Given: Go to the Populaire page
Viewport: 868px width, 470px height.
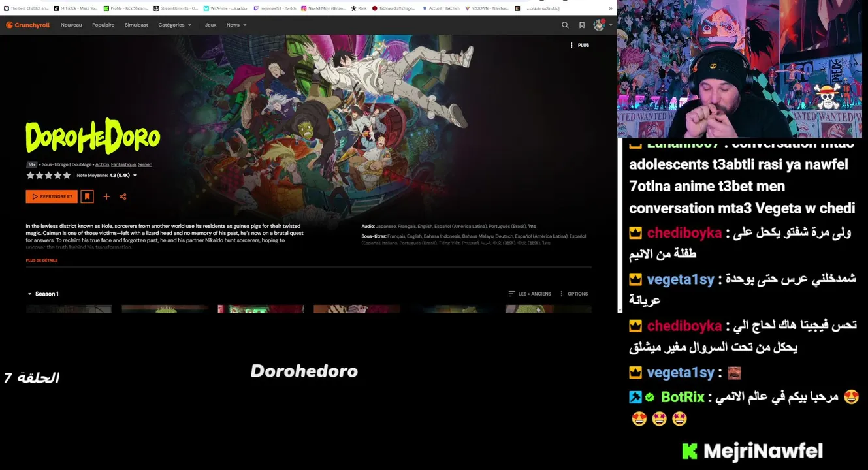Looking at the screenshot, I should tap(103, 25).
